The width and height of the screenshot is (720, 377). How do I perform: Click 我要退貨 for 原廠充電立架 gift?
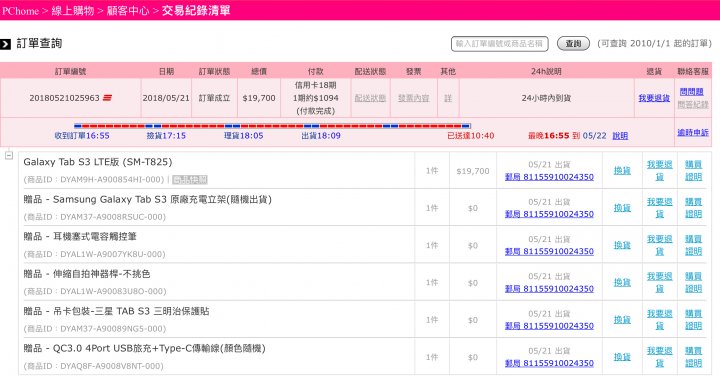659,208
